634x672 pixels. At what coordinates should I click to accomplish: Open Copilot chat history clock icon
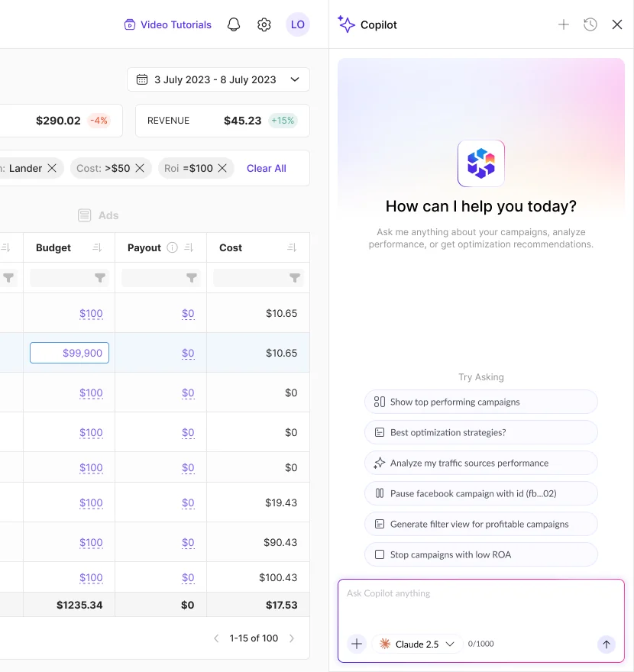click(x=590, y=24)
